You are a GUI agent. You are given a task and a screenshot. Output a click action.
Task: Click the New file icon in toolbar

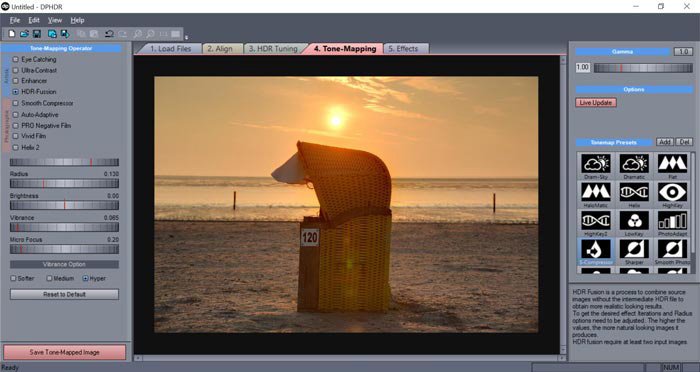point(12,34)
